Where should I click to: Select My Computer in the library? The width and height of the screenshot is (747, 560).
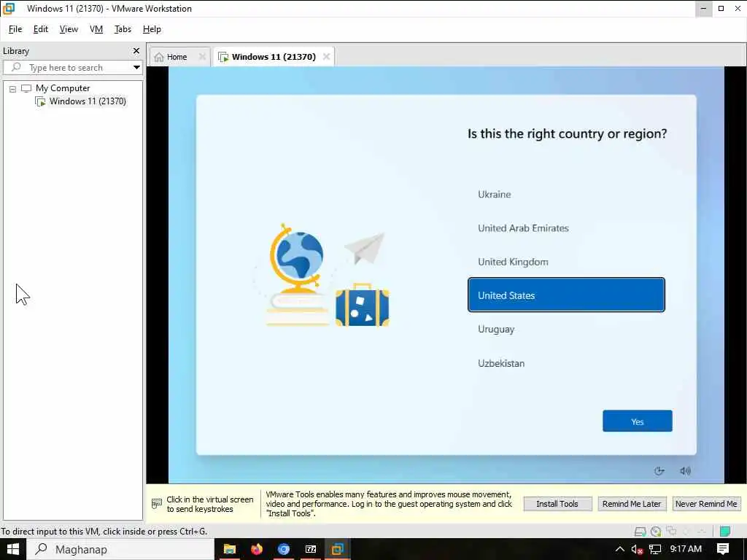coord(63,88)
